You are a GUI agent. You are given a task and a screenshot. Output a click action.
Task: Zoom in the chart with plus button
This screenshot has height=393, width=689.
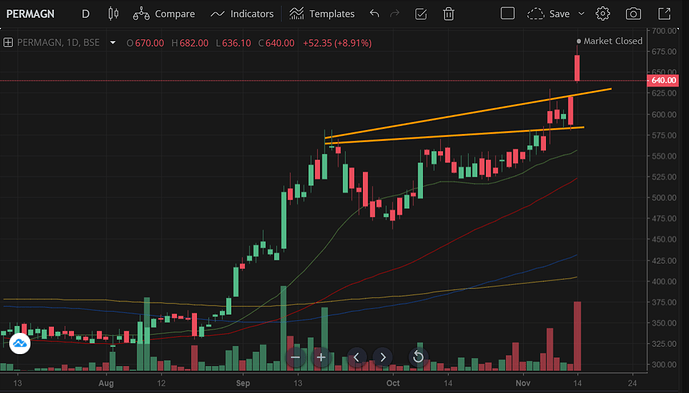[x=321, y=357]
